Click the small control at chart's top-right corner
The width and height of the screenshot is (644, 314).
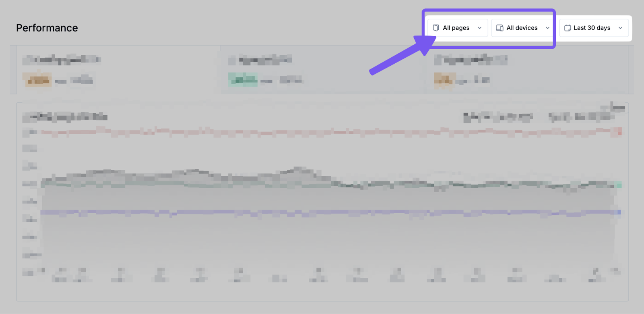617,107
